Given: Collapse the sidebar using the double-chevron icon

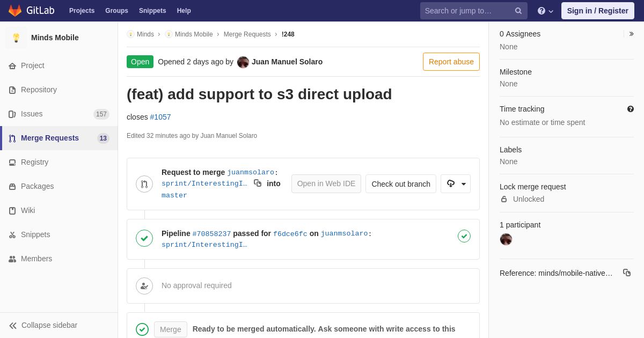Looking at the screenshot, I should click(13, 326).
